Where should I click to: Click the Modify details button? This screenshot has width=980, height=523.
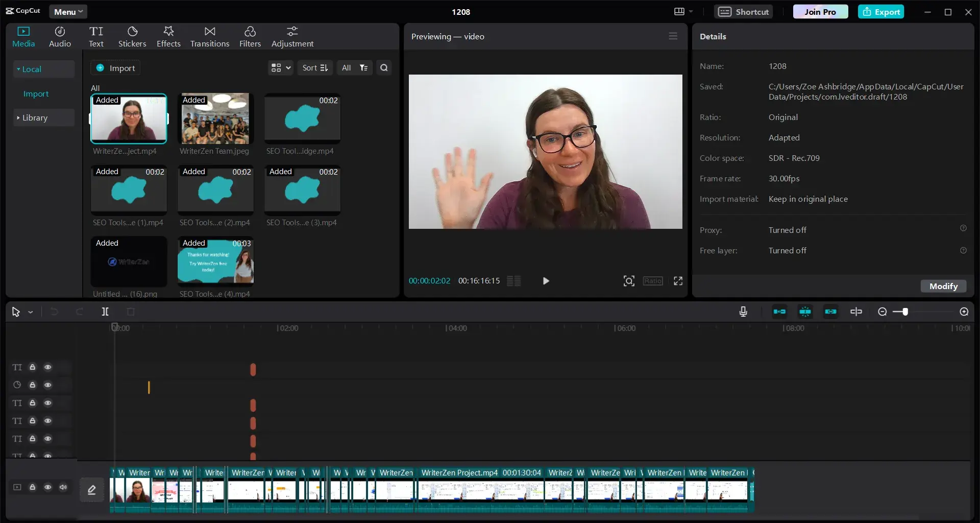click(943, 286)
